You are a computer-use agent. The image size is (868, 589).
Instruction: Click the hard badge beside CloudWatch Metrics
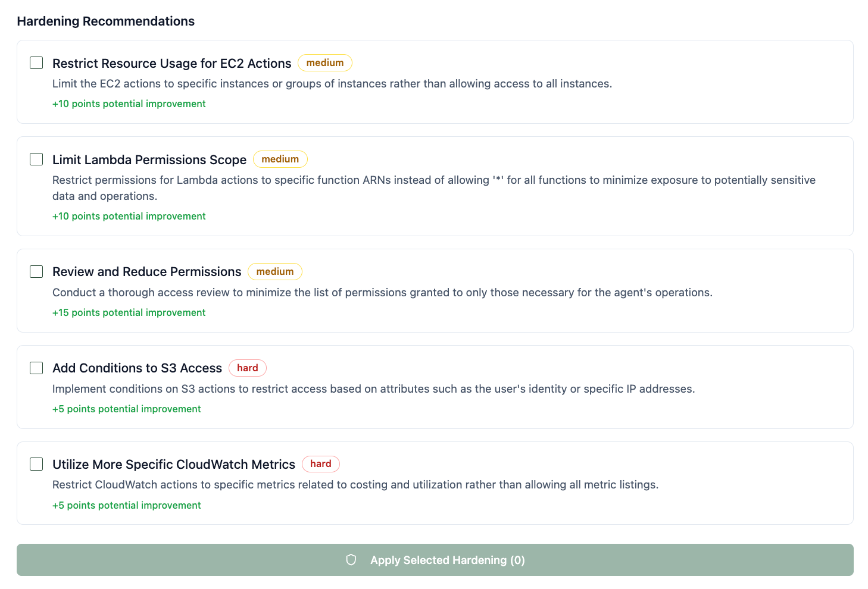[321, 464]
